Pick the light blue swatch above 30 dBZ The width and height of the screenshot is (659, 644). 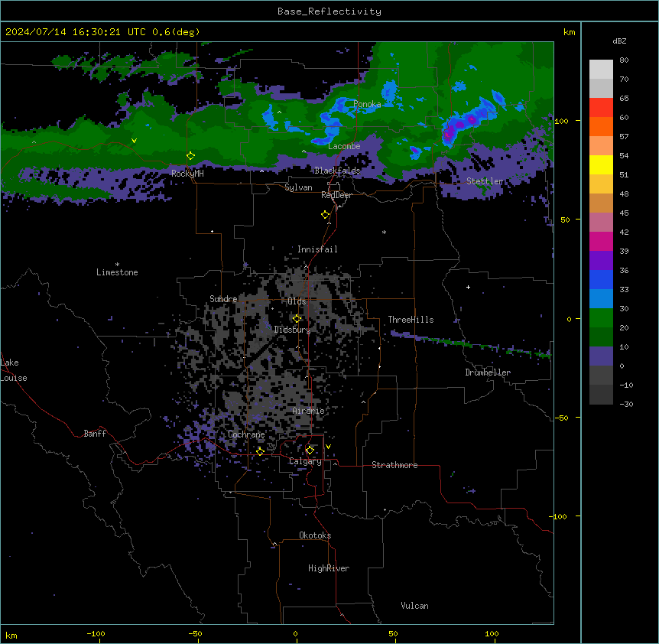[x=601, y=298]
